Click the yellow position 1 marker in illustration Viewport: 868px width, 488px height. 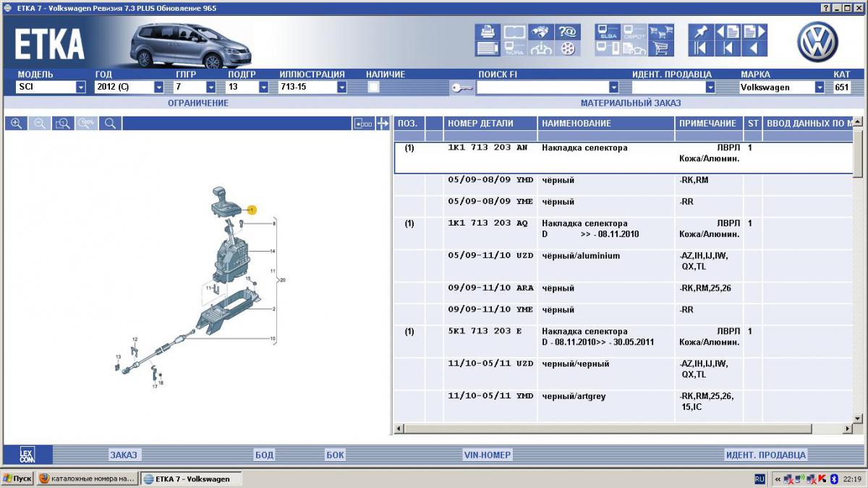(251, 210)
